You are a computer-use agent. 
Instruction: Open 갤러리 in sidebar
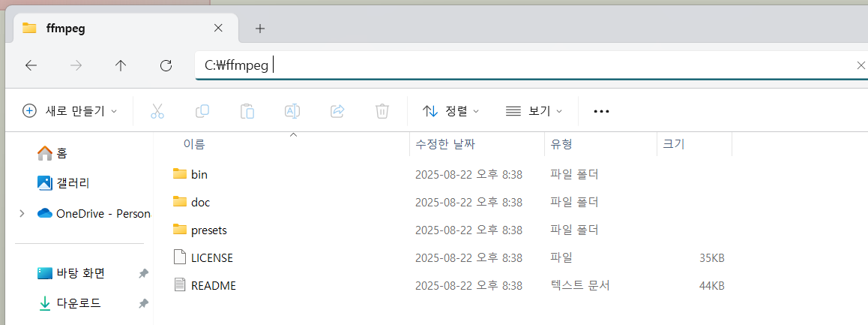pos(63,182)
